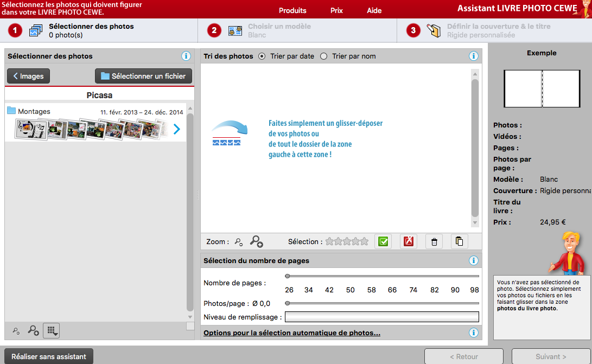Go to step 2 Choisir un modèle
The height and width of the screenshot is (364, 592).
point(297,30)
